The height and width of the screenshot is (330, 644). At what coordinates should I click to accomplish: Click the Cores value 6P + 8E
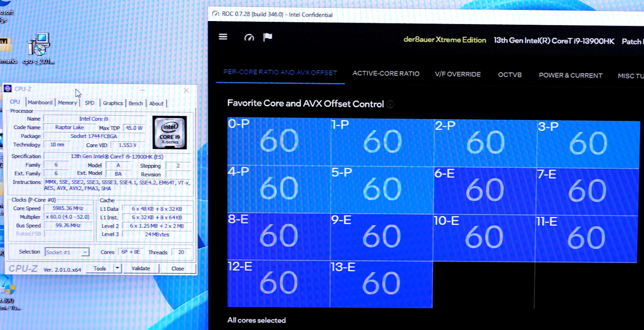coord(130,252)
